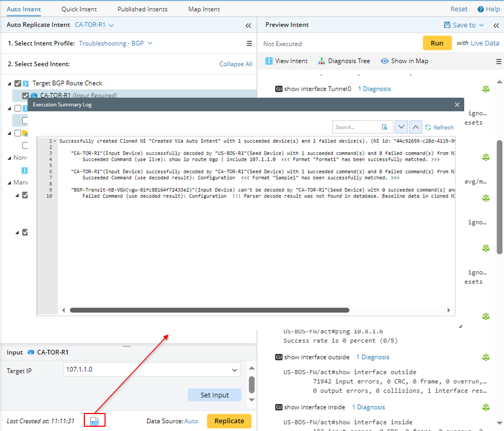Close the Execution Summary Log dialog

457,105
